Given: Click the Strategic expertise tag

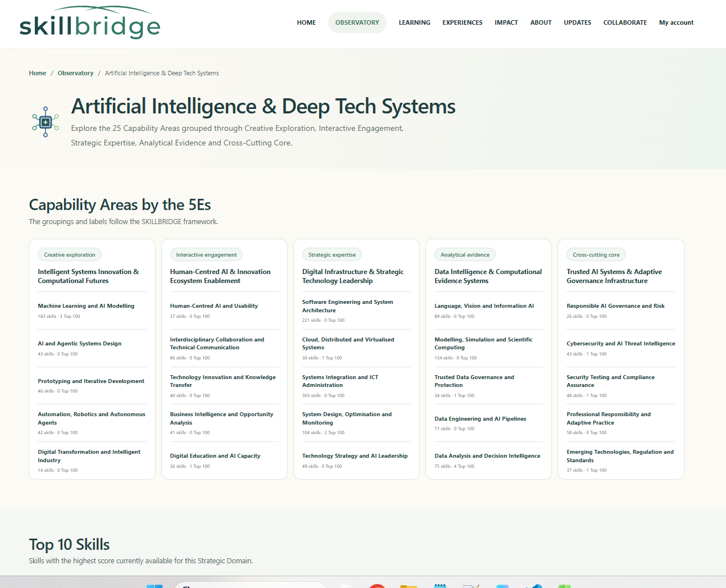Looking at the screenshot, I should [332, 255].
